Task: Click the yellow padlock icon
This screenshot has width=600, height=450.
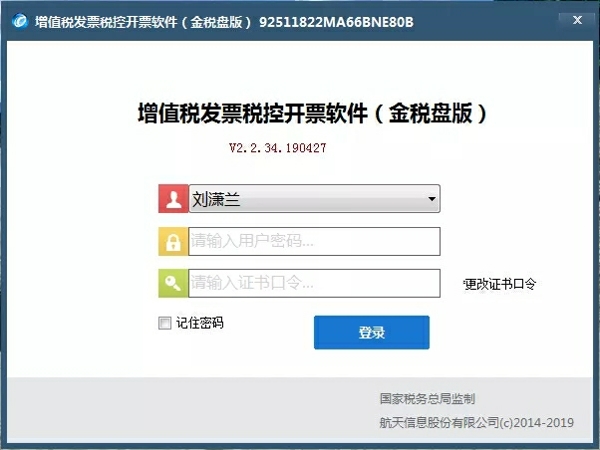Action: point(173,241)
